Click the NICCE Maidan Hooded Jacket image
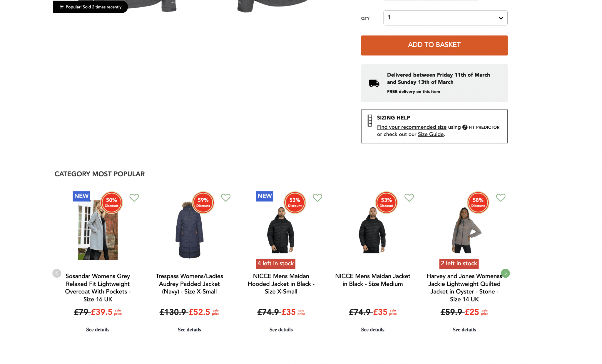Image resolution: width=602 pixels, height=364 pixels. tap(281, 231)
